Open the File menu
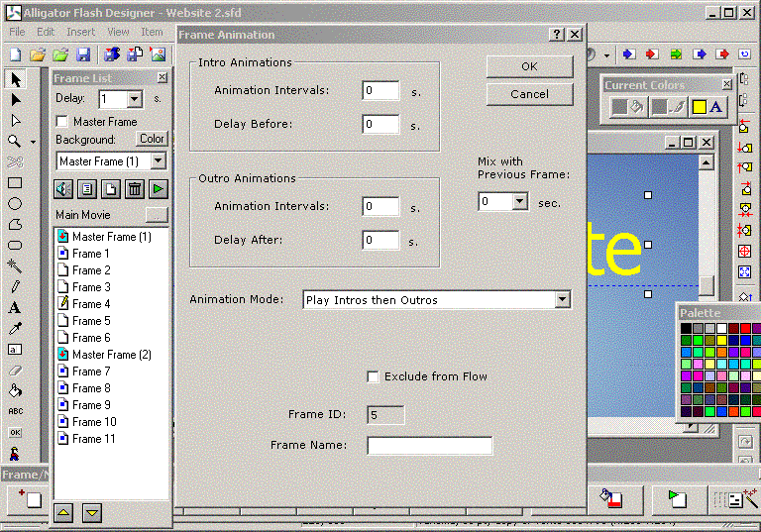 (17, 32)
